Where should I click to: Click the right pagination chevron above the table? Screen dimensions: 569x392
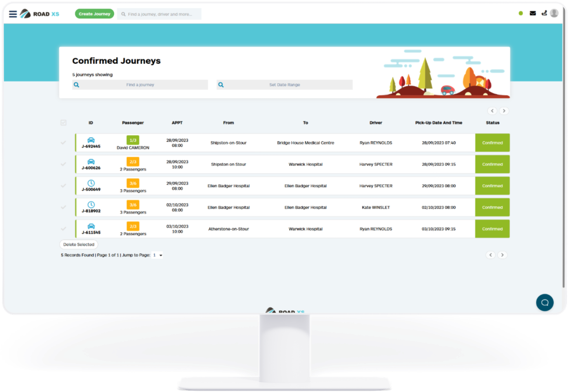pyautogui.click(x=504, y=111)
